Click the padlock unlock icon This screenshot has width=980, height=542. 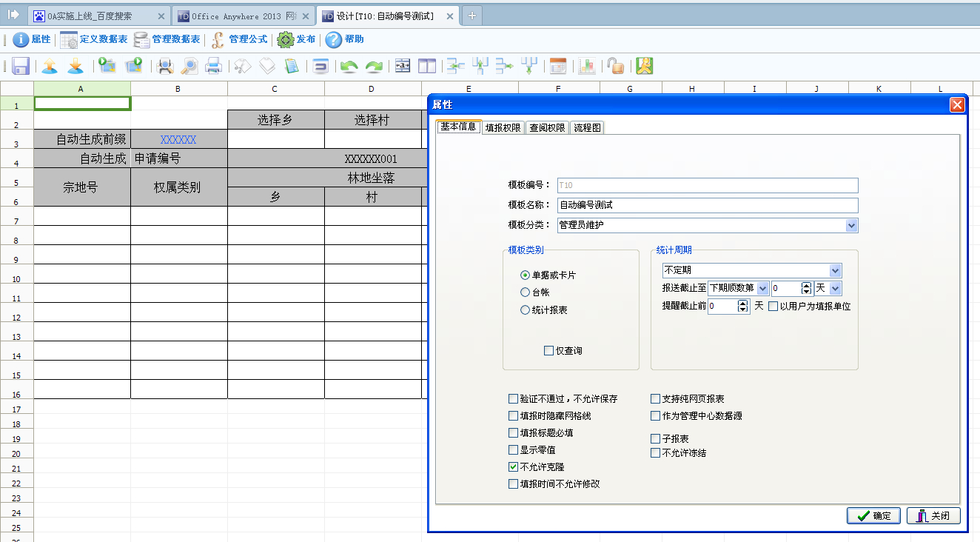tap(616, 66)
